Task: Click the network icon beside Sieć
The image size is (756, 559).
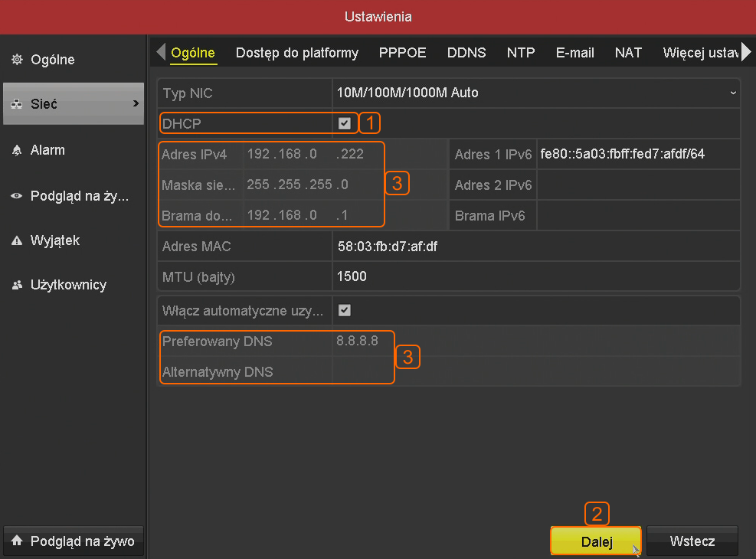Action: [x=17, y=104]
